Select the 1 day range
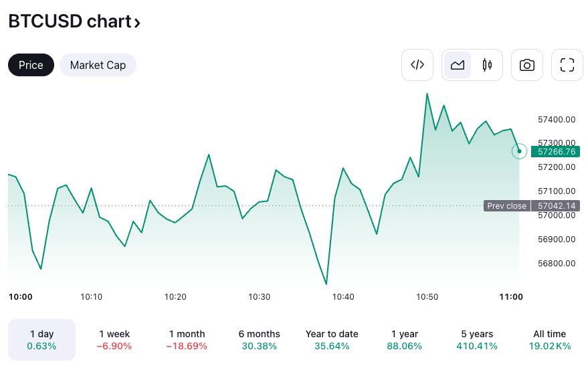 (x=41, y=340)
